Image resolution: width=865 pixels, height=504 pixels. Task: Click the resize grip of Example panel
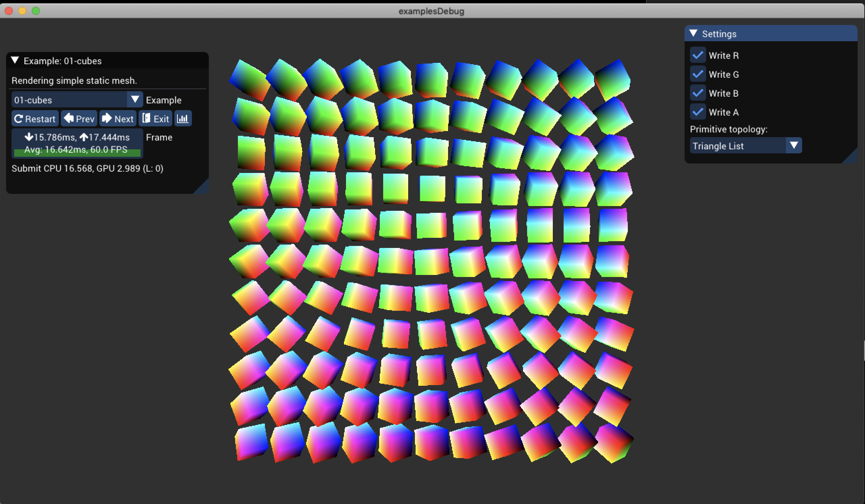point(201,186)
